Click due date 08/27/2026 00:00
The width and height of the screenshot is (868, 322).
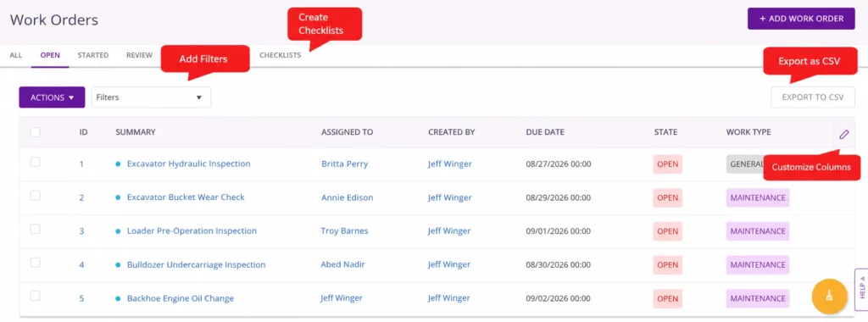(x=559, y=164)
